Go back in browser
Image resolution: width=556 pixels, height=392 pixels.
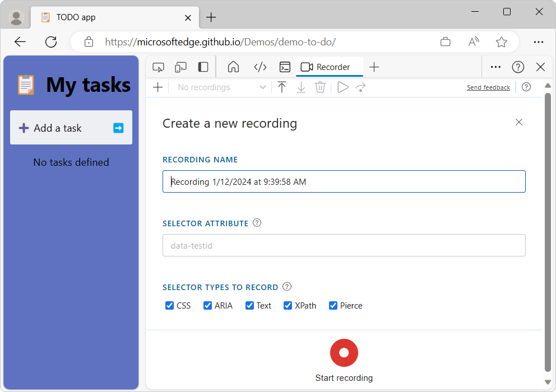click(20, 42)
